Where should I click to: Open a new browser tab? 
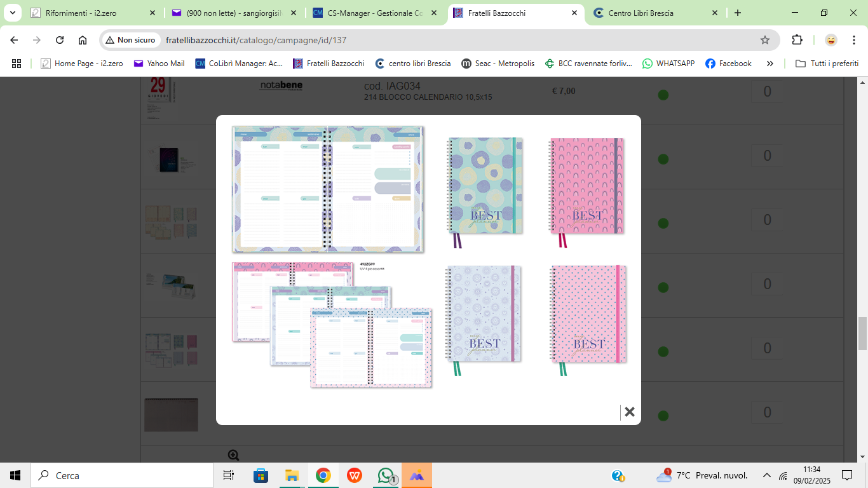pyautogui.click(x=738, y=13)
